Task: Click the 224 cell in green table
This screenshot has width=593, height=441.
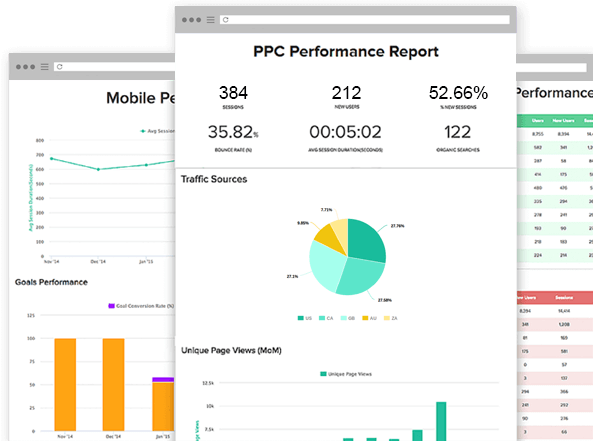Action: pos(538,255)
